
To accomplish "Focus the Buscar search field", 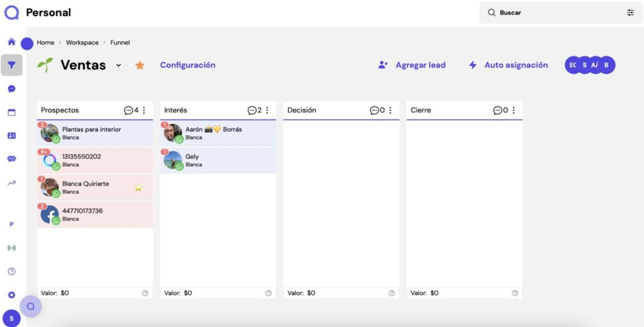I will 561,13.
